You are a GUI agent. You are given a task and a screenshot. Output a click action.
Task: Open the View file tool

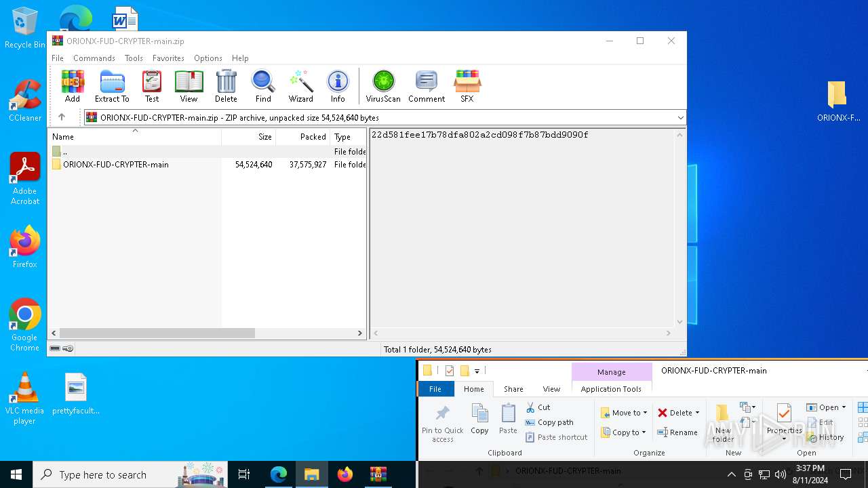(x=189, y=86)
